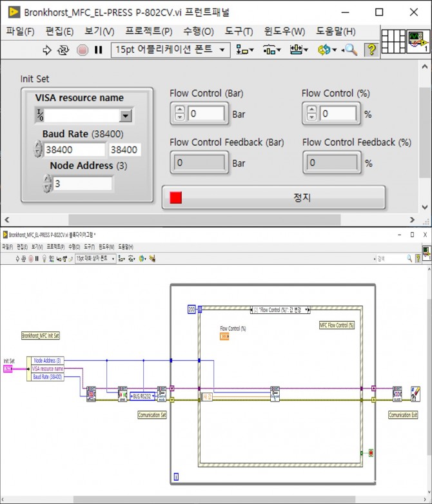The height and width of the screenshot is (504, 432).
Task: Open 프로젝트(P) menu in front panel window
Action: (149, 32)
